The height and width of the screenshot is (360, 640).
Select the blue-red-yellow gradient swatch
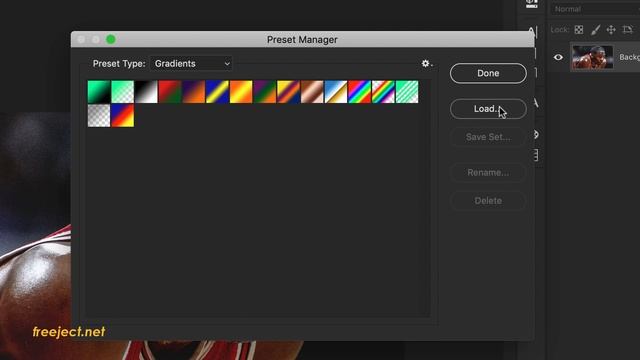point(123,116)
